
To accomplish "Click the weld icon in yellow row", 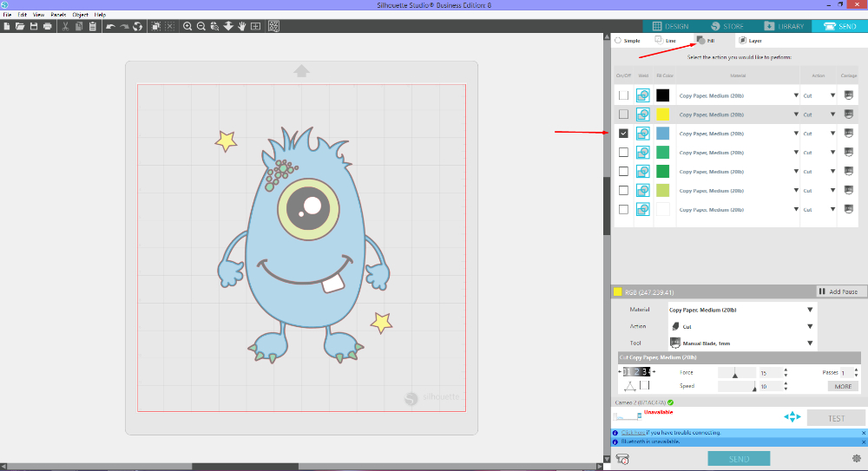I will click(x=642, y=114).
